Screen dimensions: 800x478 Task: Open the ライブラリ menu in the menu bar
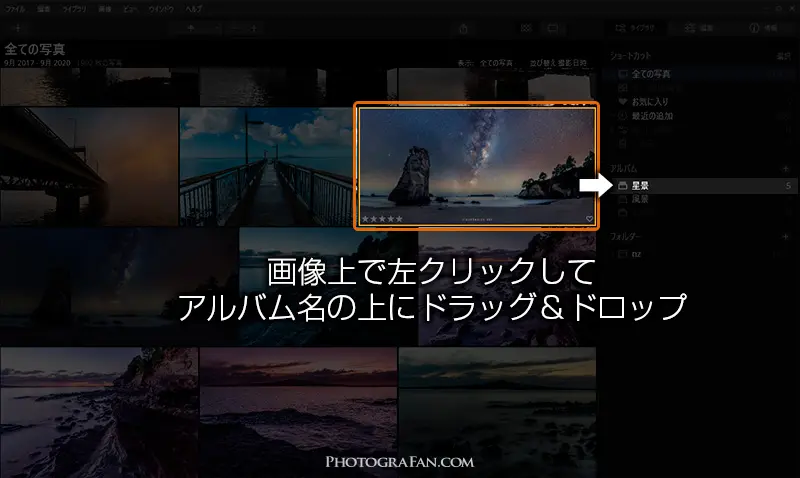click(74, 9)
